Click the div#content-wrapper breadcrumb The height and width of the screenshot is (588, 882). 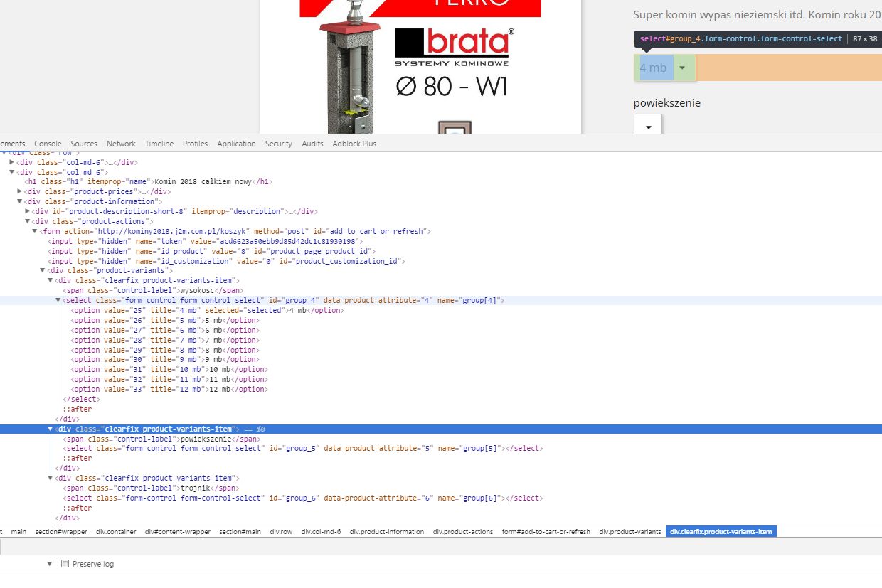pos(178,532)
